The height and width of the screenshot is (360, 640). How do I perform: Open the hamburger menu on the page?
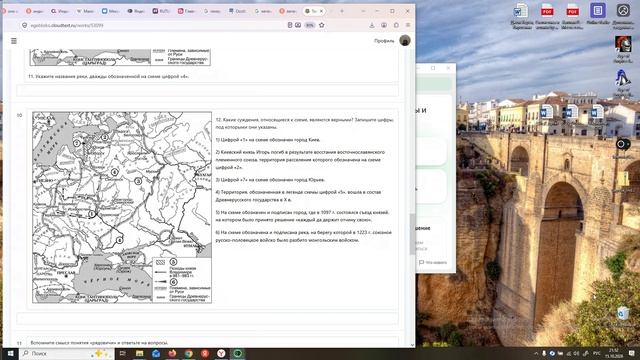[x=14, y=41]
